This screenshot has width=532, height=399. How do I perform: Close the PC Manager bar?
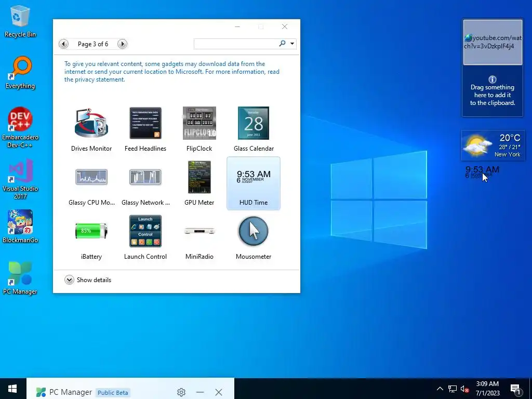coord(219,392)
